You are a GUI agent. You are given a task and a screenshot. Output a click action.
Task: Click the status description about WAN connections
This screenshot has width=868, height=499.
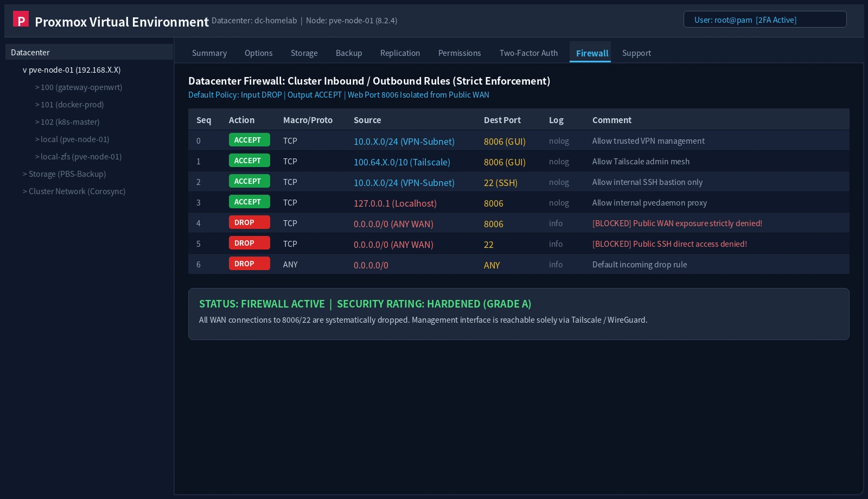[423, 319]
